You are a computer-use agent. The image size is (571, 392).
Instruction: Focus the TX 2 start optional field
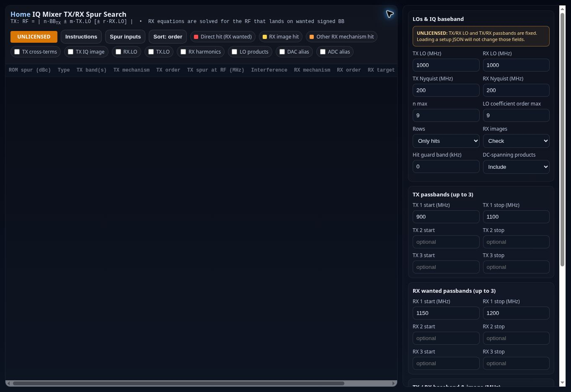[x=446, y=242]
